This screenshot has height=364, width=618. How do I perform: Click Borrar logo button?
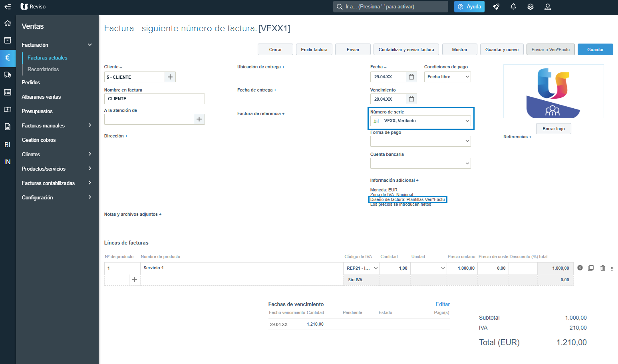point(554,129)
